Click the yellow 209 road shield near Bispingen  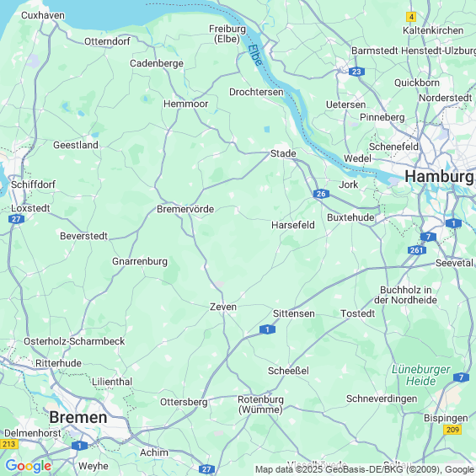[x=452, y=430]
